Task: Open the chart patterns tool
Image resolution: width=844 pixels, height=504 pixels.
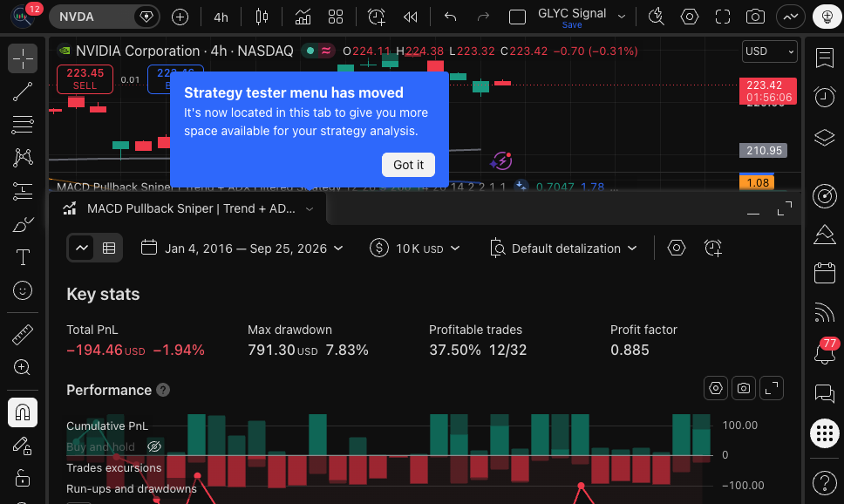Action: pyautogui.click(x=23, y=158)
